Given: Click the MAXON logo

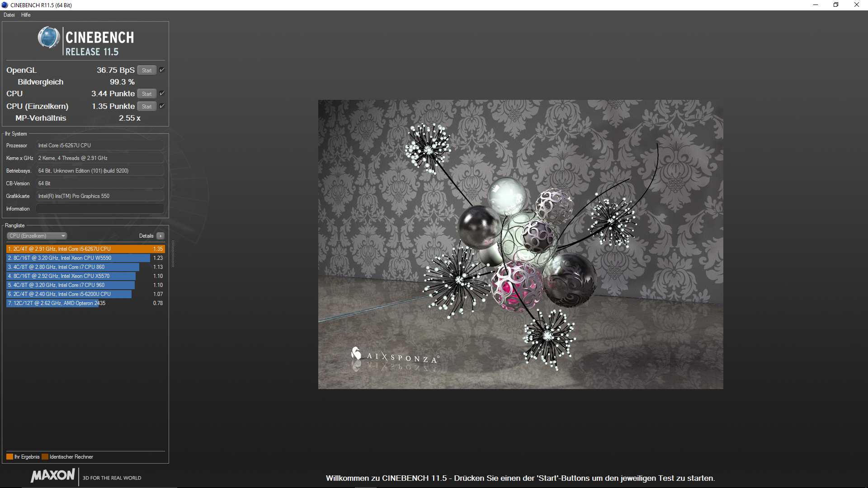Looking at the screenshot, I should 53,475.
